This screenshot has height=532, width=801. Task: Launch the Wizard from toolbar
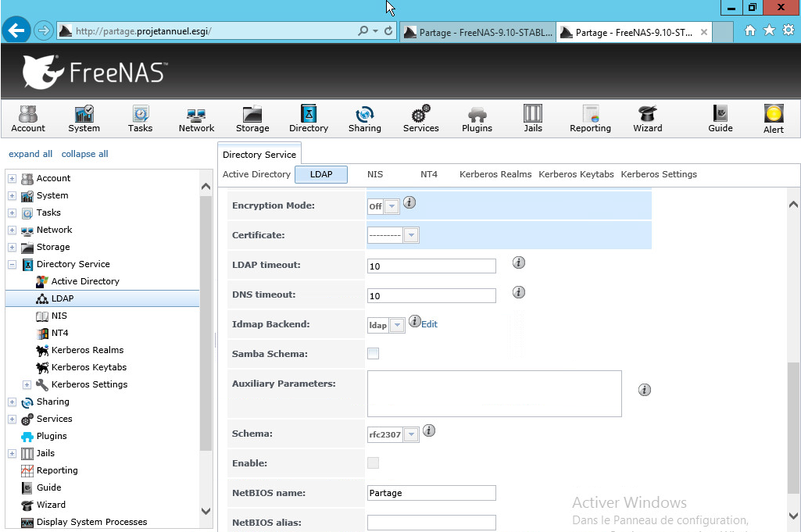[647, 119]
